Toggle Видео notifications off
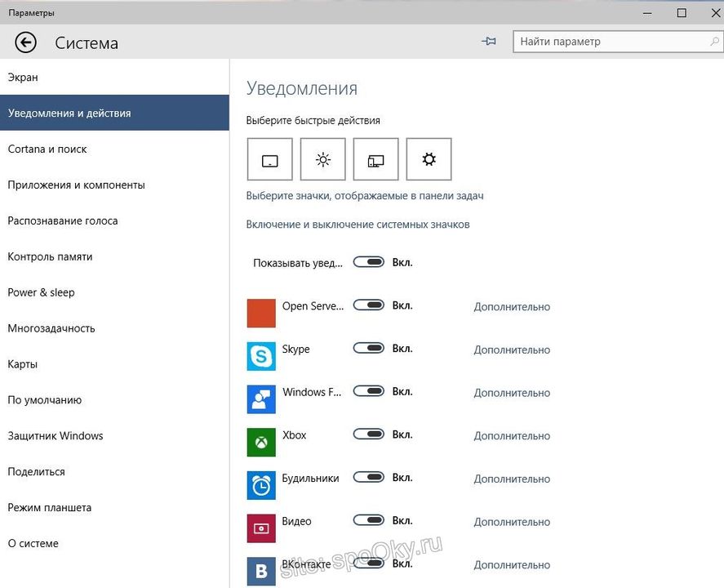The width and height of the screenshot is (724, 588). (369, 519)
